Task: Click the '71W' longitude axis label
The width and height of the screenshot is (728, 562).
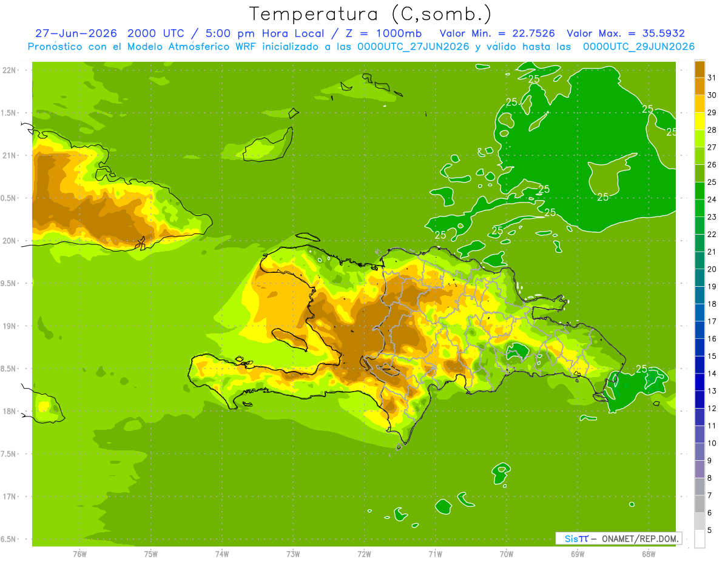Action: [435, 554]
